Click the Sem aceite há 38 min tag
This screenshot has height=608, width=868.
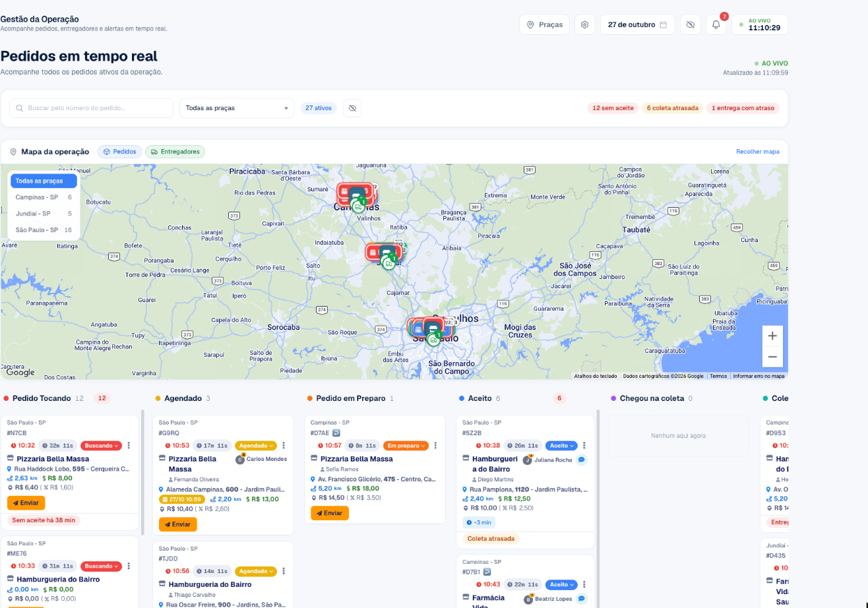(44, 520)
